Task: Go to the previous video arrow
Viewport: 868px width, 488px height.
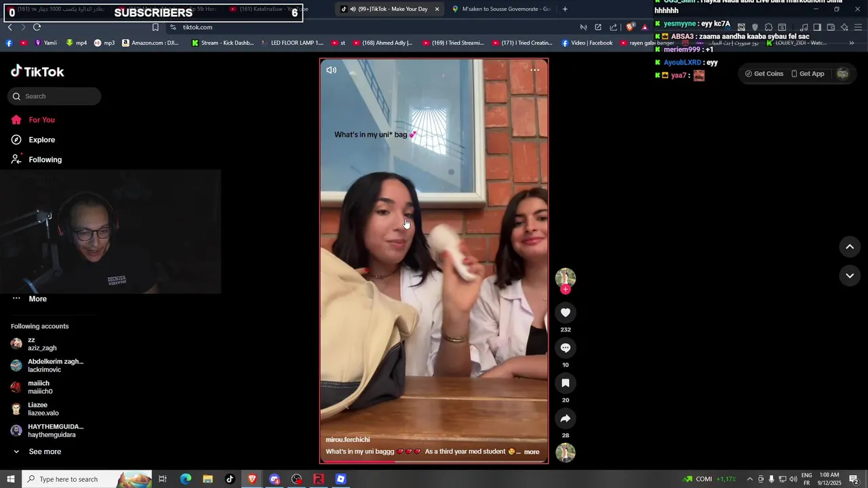Action: point(850,247)
